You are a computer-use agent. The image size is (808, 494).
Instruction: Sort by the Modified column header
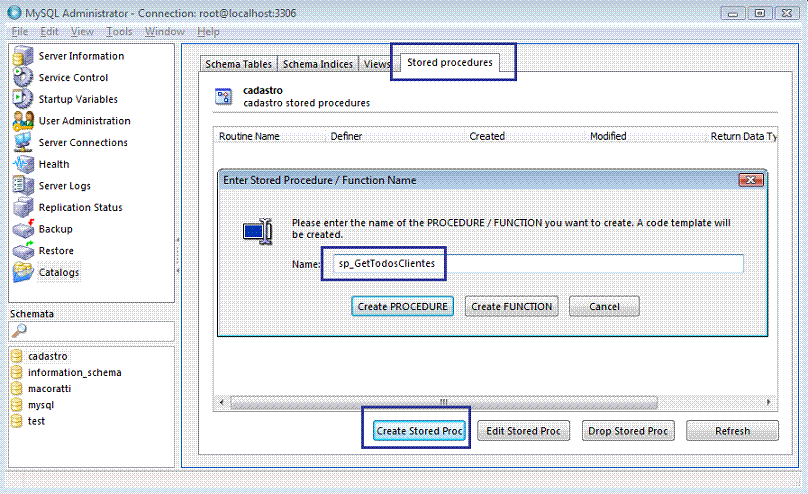645,136
